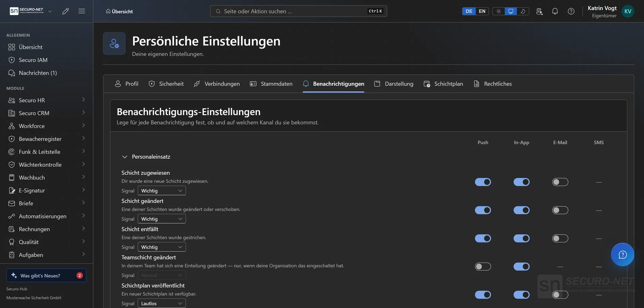Open the organization switcher chevron beside logo
This screenshot has width=644, height=308.
coord(50,11)
